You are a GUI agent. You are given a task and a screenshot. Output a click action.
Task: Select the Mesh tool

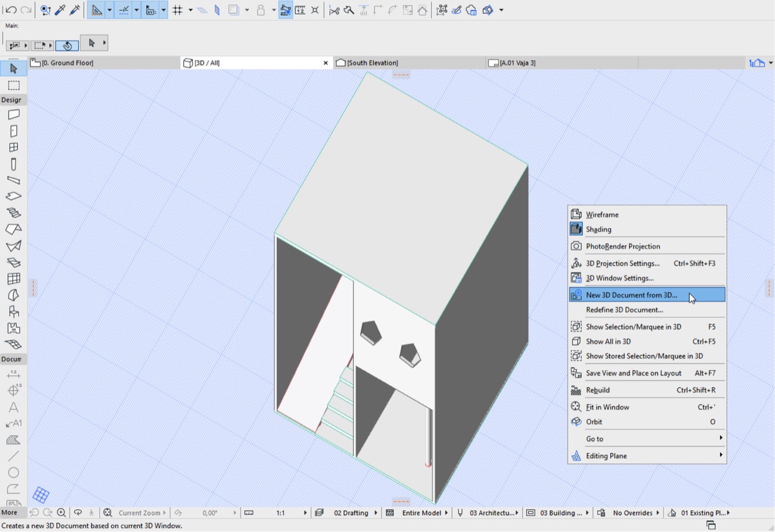tap(13, 344)
